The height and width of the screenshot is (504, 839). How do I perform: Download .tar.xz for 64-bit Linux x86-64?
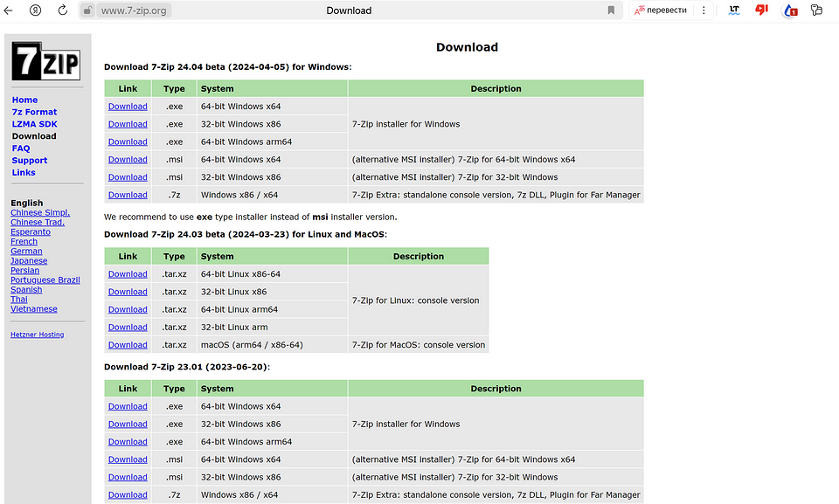[x=128, y=274]
